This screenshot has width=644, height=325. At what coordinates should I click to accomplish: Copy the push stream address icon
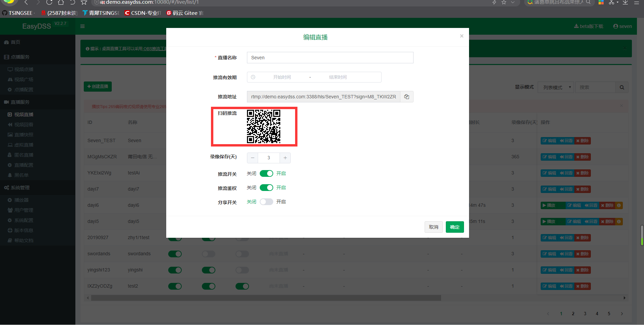[406, 97]
